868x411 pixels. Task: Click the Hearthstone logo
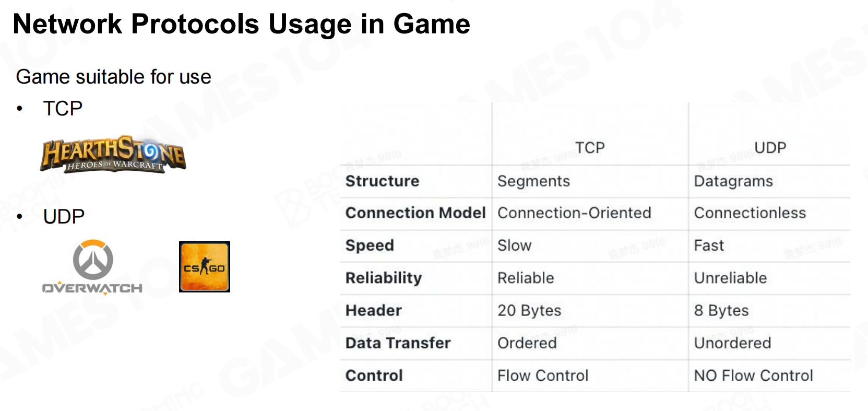[113, 154]
